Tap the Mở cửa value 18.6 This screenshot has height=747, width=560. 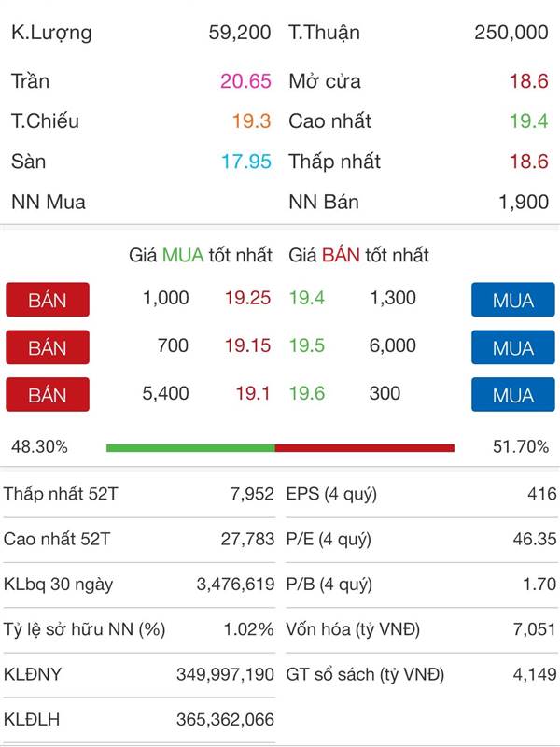pos(529,81)
